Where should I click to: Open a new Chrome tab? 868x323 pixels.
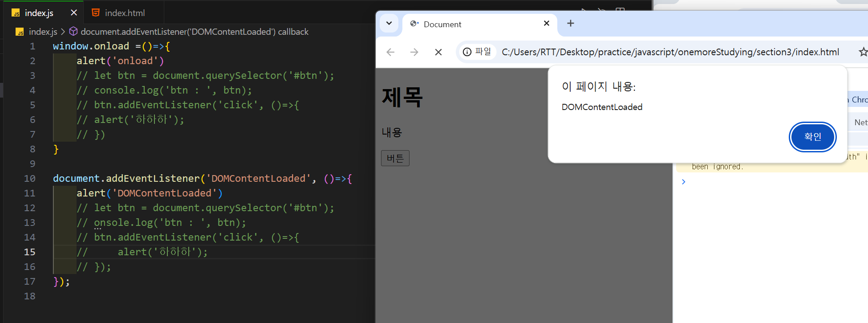[571, 23]
